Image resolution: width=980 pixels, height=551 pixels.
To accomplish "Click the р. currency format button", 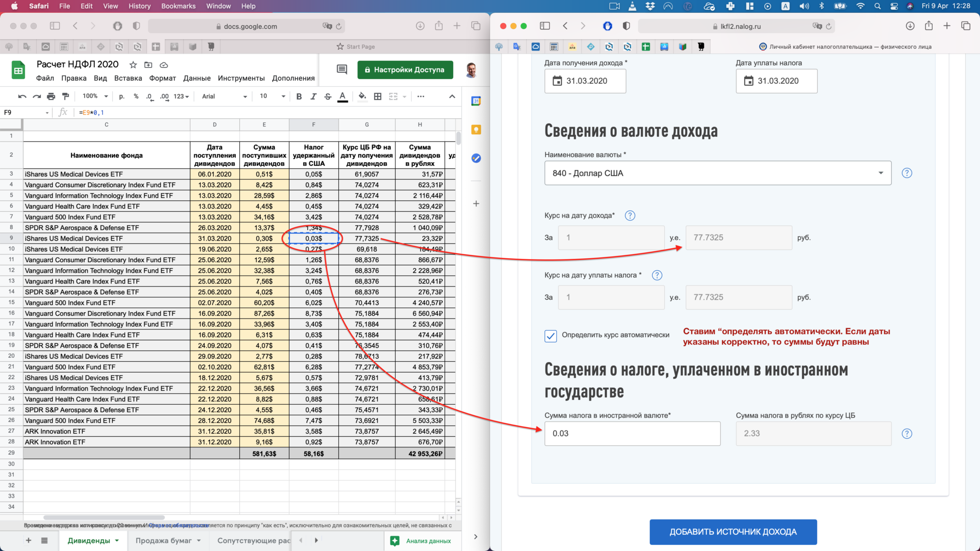I will [x=122, y=97].
